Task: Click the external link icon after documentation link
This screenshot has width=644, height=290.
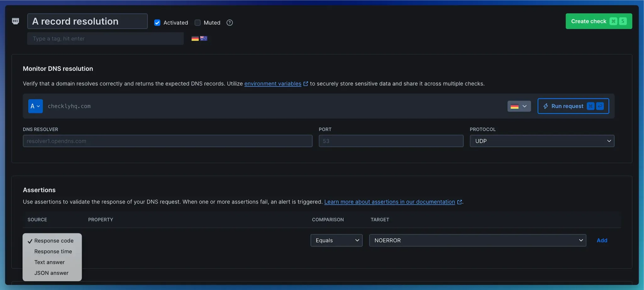Action: (459, 202)
